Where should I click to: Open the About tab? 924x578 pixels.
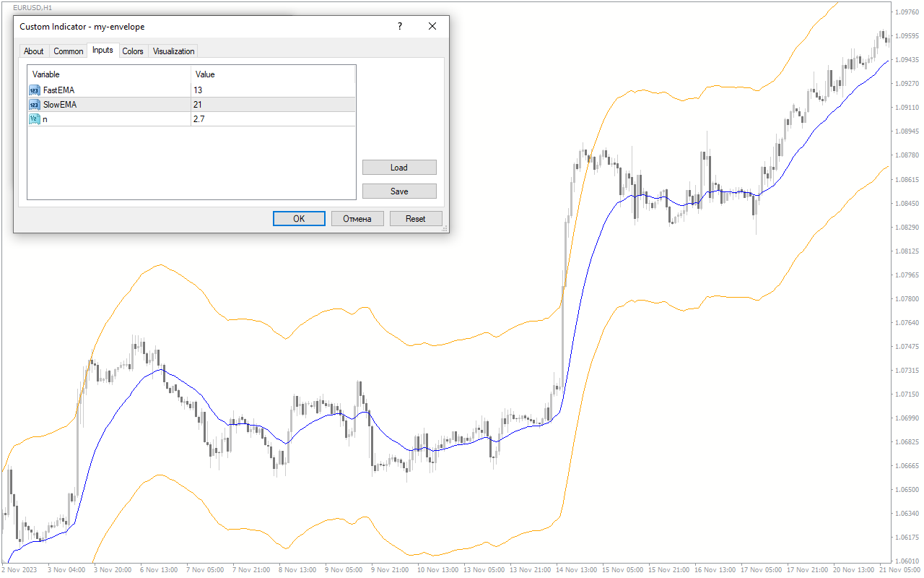pyautogui.click(x=33, y=51)
